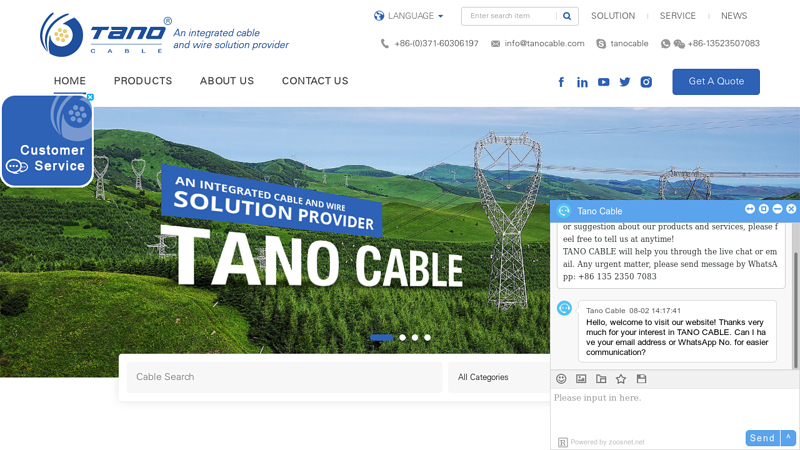Select the third carousel dot
This screenshot has width=800, height=450.
415,337
